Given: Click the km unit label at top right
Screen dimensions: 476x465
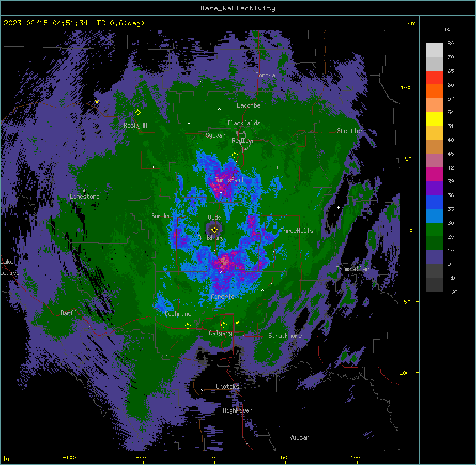Looking at the screenshot, I should pyautogui.click(x=411, y=23).
